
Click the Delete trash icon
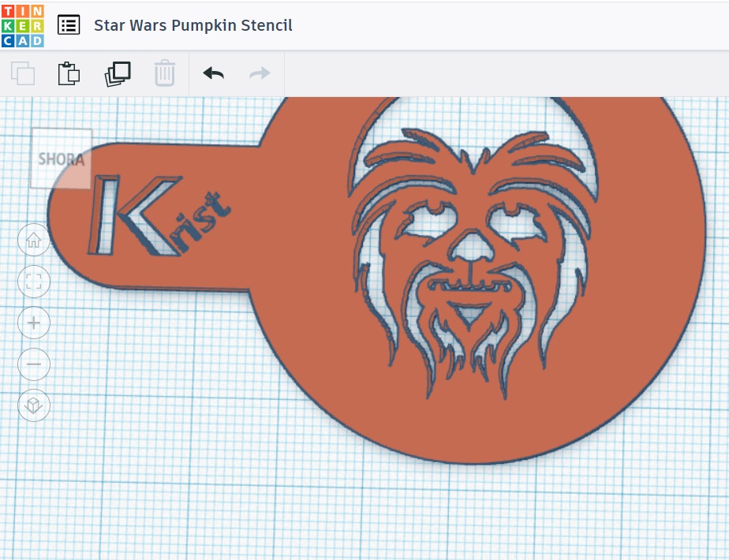point(165,73)
